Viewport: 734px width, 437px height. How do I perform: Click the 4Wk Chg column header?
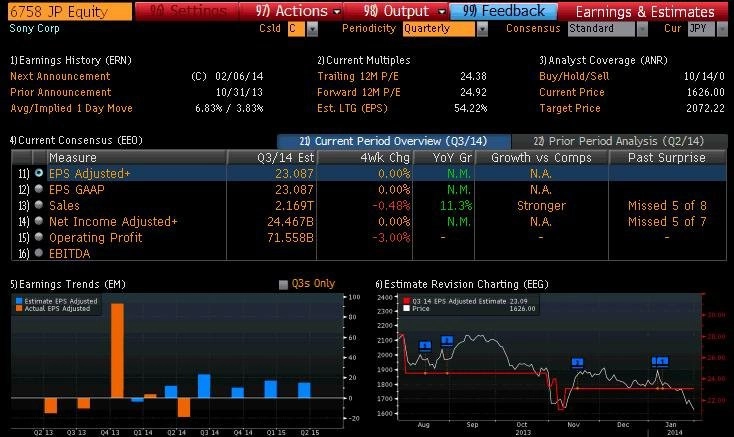[x=365, y=158]
